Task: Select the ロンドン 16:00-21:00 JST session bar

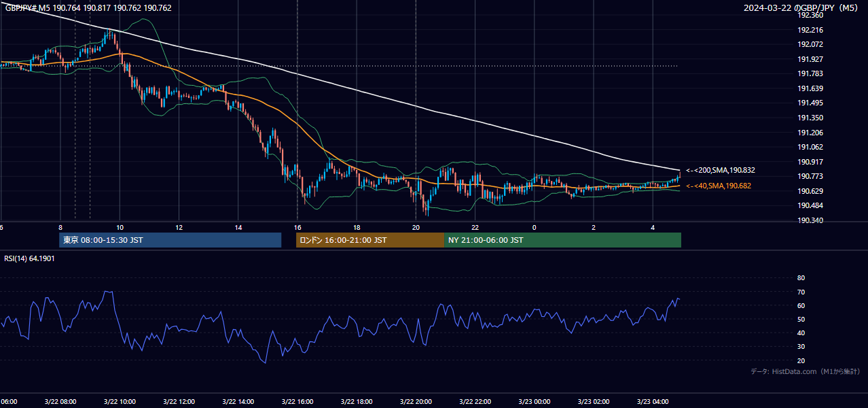Action: point(369,240)
